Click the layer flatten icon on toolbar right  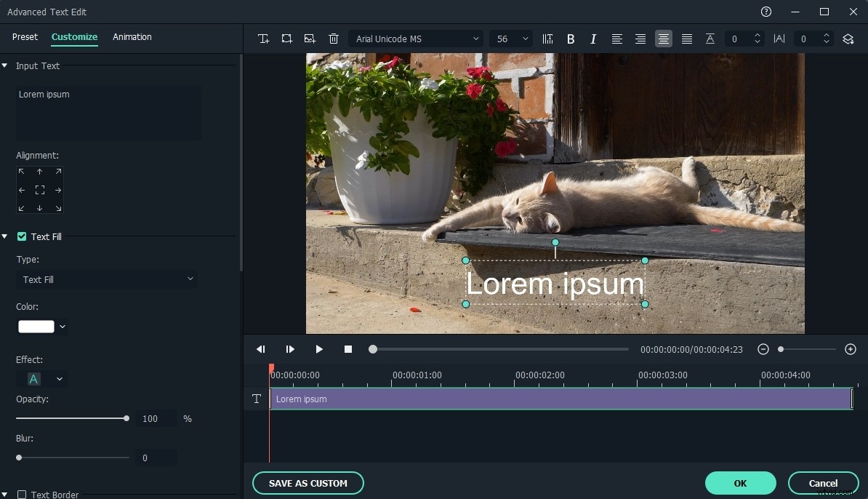[848, 39]
